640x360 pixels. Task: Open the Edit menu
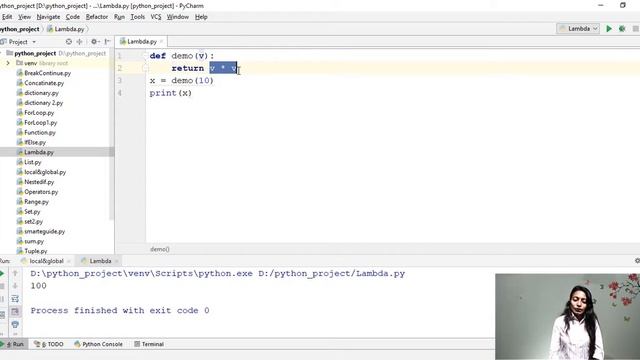point(7,17)
